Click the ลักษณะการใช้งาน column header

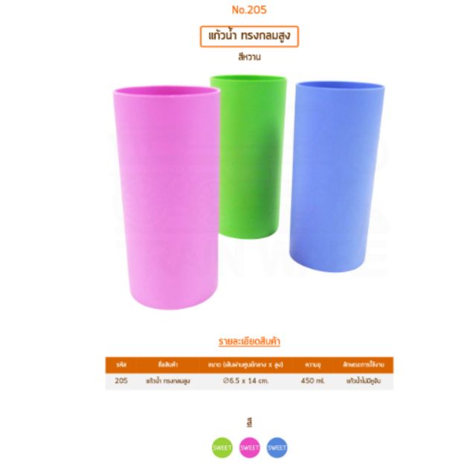pos(364,364)
